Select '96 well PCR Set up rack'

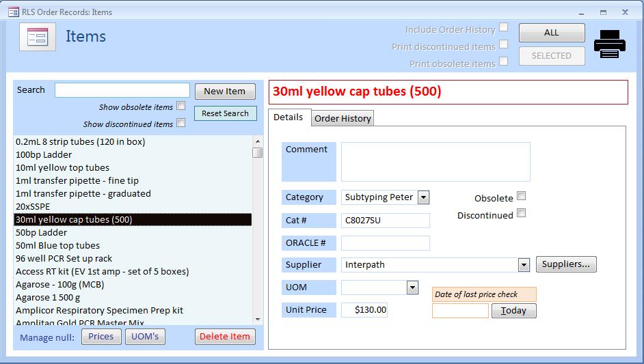click(x=133, y=259)
